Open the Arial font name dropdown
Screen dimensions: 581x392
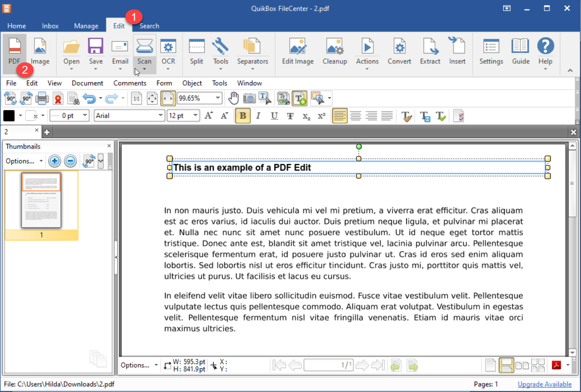pos(160,115)
